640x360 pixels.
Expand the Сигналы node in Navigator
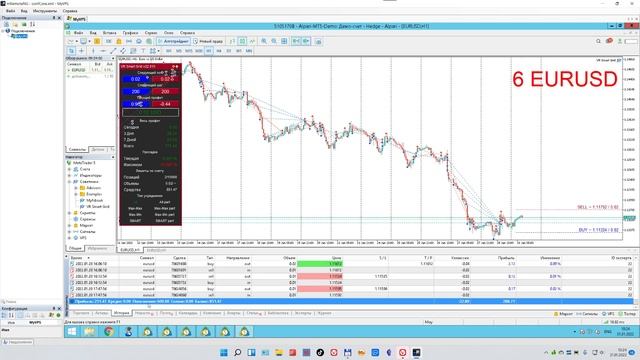[70, 231]
